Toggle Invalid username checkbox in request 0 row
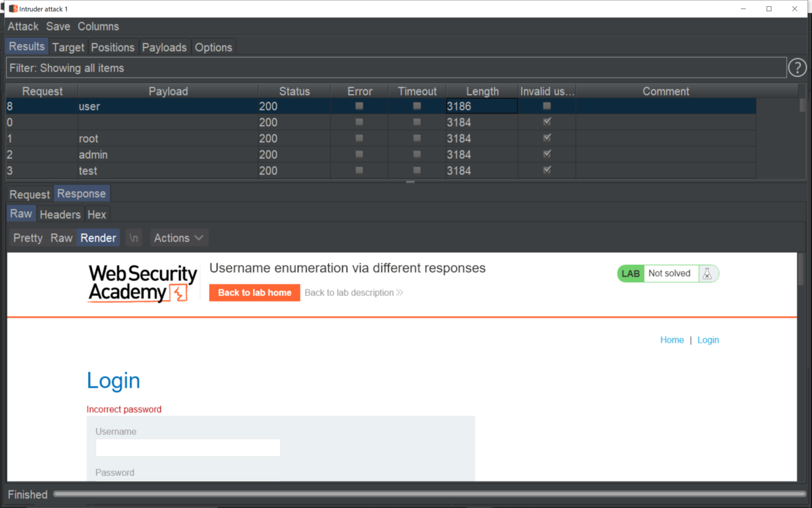812x508 pixels. tap(547, 122)
